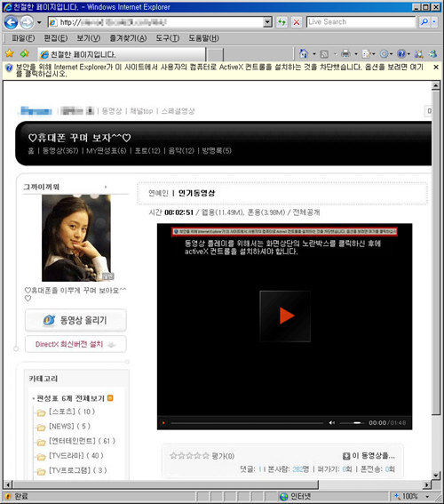Open MY편성표(6) channel tab

point(107,151)
